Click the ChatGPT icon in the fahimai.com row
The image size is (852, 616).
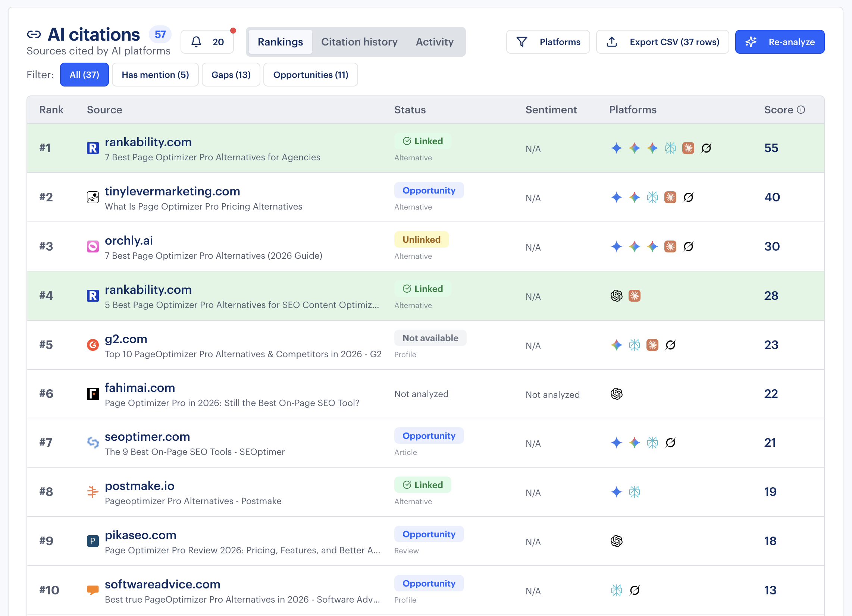click(617, 394)
